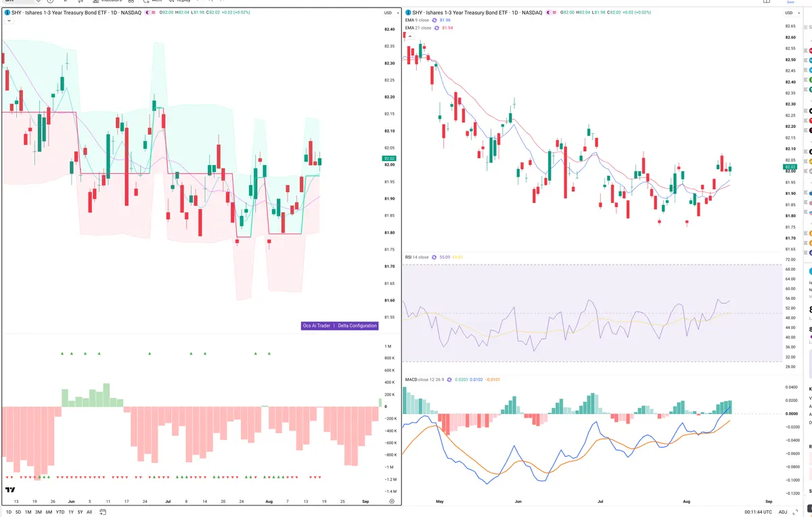Viewport: 812px width, 517px height.
Task: Select the EMA 21 close legend
Action: coord(418,28)
